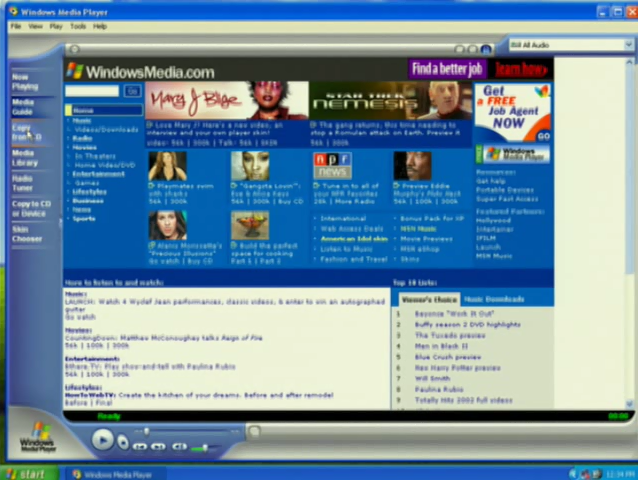The height and width of the screenshot is (480, 638).
Task: Click the GO button on the Job Agent ad
Action: pos(544,136)
